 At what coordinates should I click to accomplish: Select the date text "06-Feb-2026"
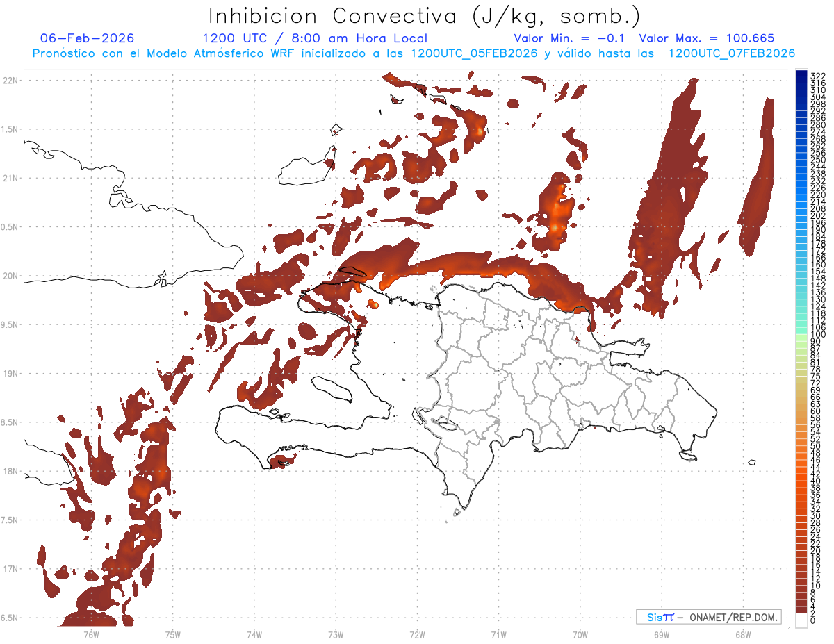88,38
